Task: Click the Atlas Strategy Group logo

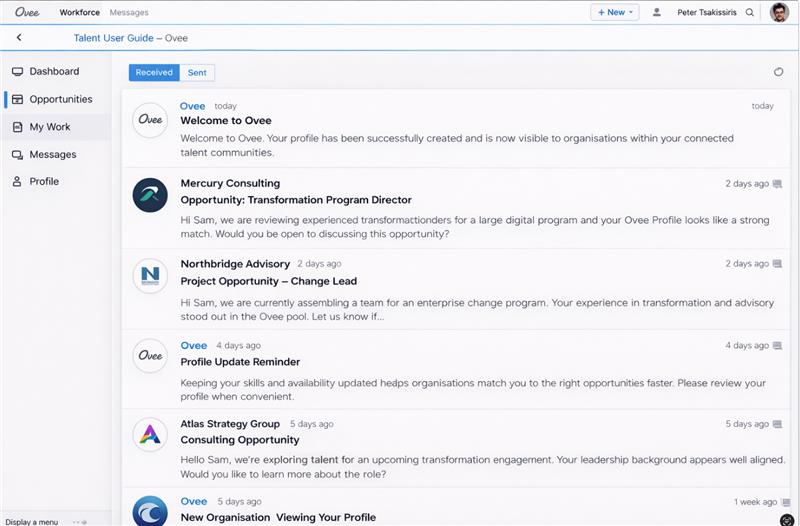Action: pos(150,433)
